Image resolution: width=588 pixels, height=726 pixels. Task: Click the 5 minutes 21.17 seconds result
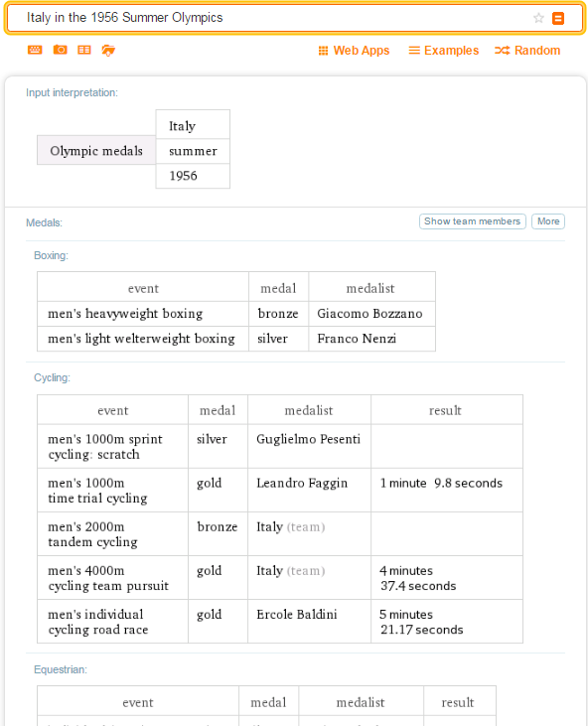pos(421,622)
